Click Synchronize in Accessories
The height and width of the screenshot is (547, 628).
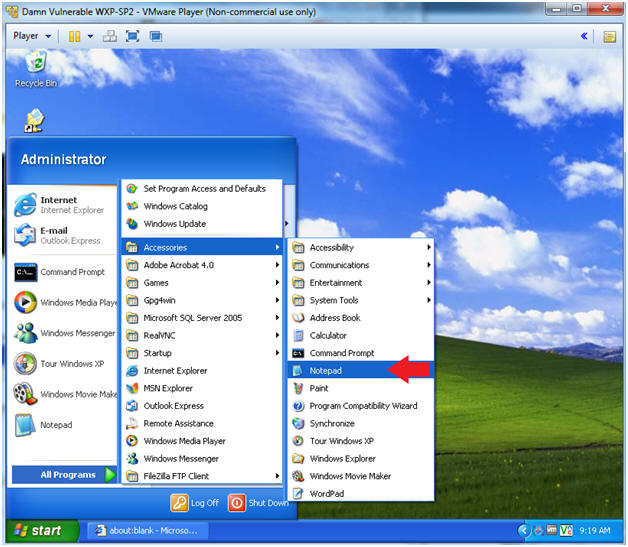361,424
